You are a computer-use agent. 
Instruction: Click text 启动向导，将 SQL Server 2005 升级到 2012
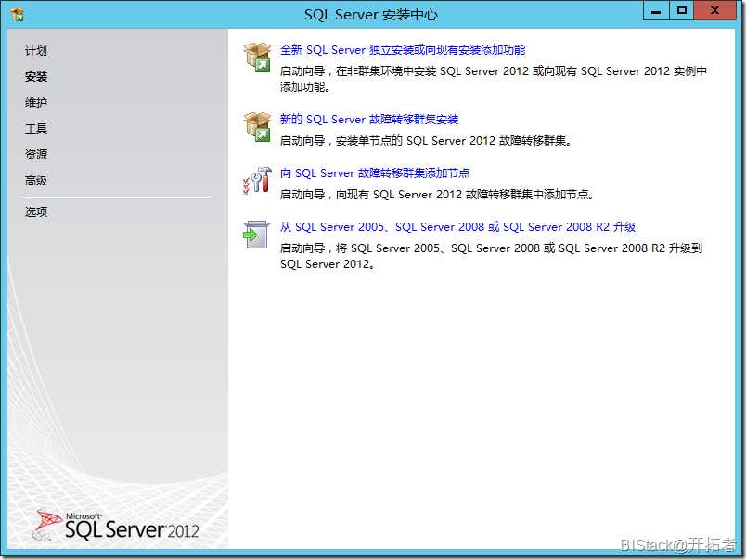coord(491,256)
